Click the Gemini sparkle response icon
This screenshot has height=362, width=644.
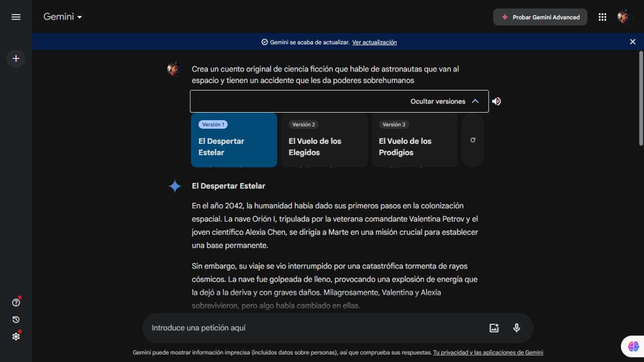pos(175,186)
